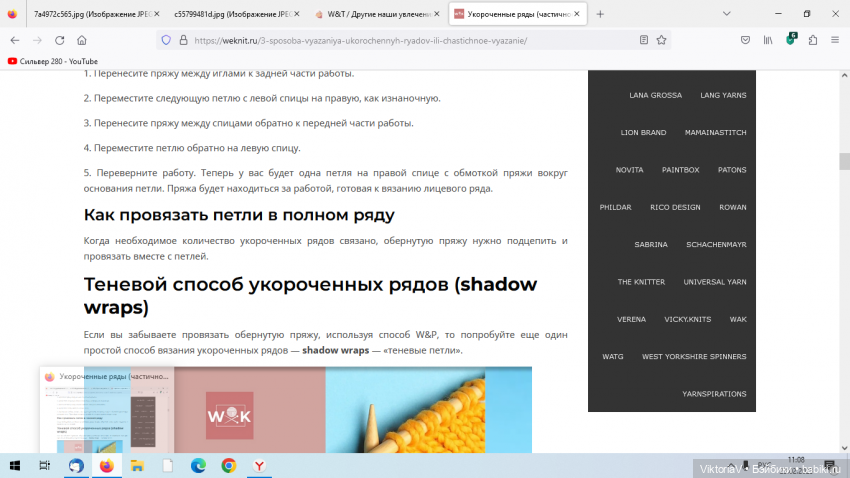Open the Windows Start menu
Image resolution: width=850 pixels, height=478 pixels.
pos(15,466)
